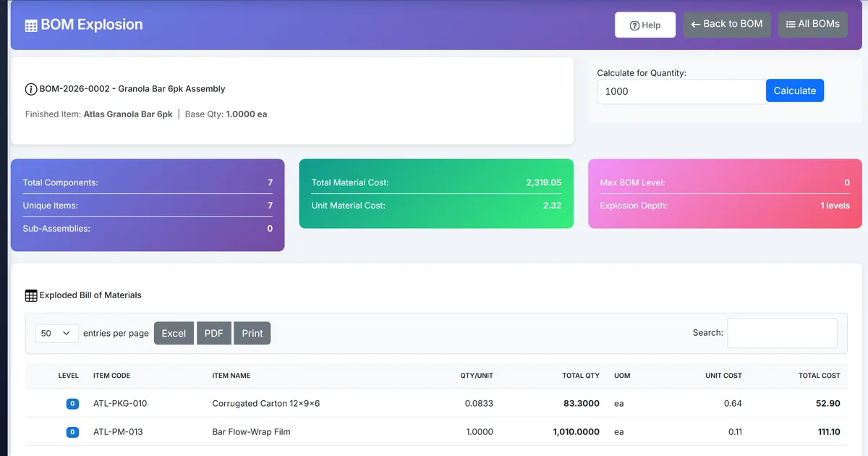Sort by the LEVEL column header
The image size is (868, 456).
coord(69,376)
